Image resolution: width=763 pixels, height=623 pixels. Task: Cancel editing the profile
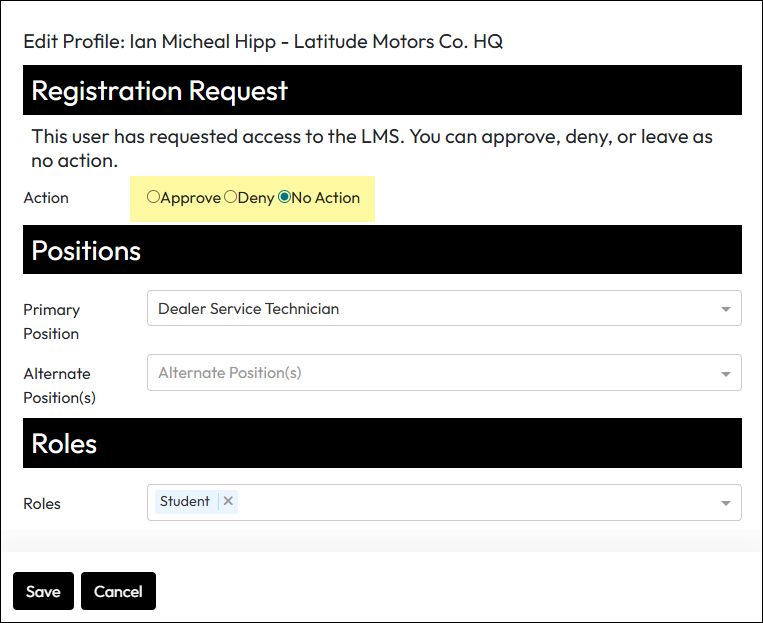(118, 591)
